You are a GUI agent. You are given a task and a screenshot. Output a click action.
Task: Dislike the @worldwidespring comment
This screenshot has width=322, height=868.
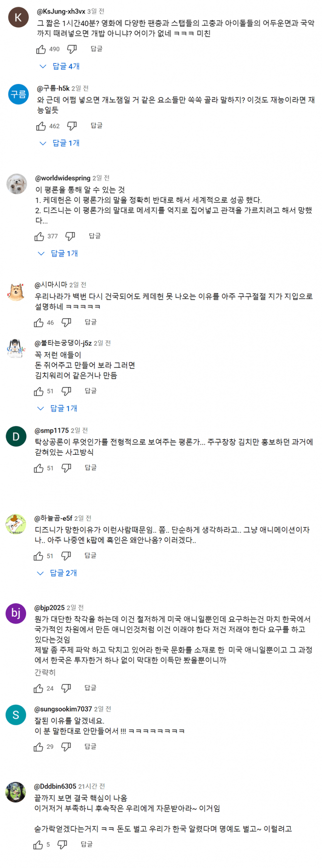coord(70,236)
